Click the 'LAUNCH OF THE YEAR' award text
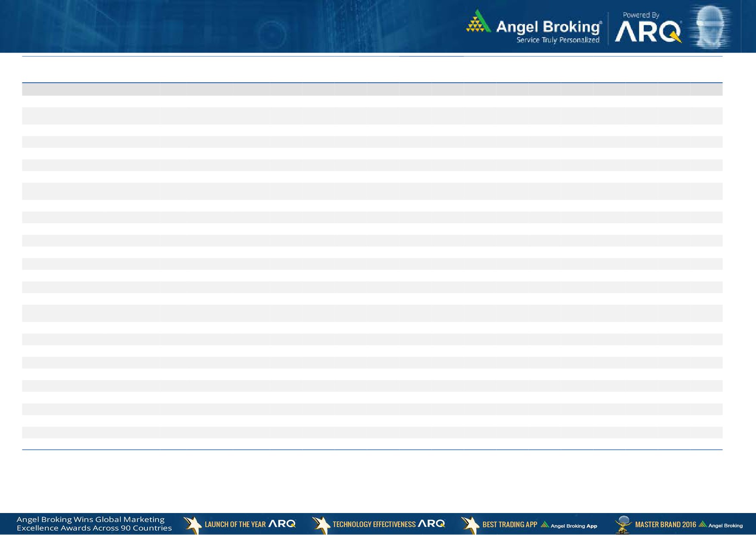The height and width of the screenshot is (535, 756). 235,524
